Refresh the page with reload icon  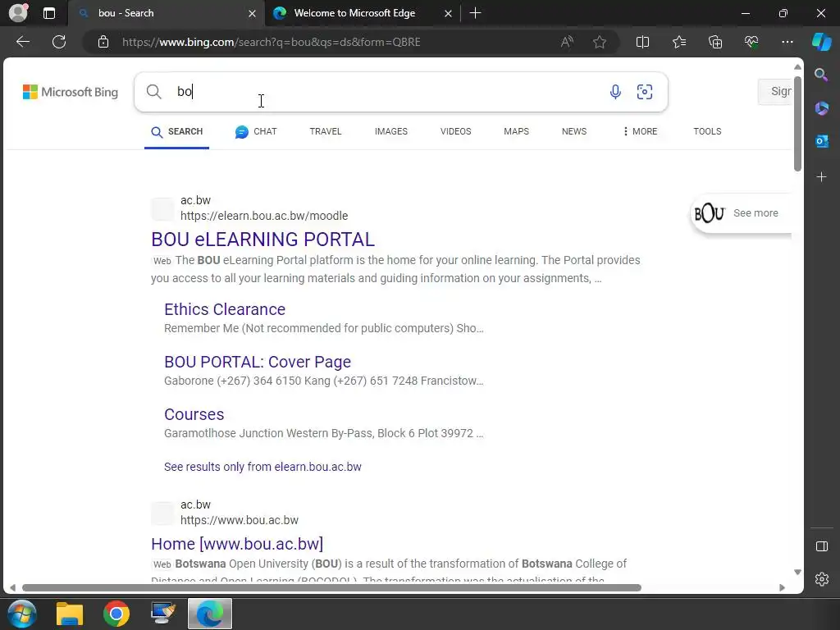point(59,42)
